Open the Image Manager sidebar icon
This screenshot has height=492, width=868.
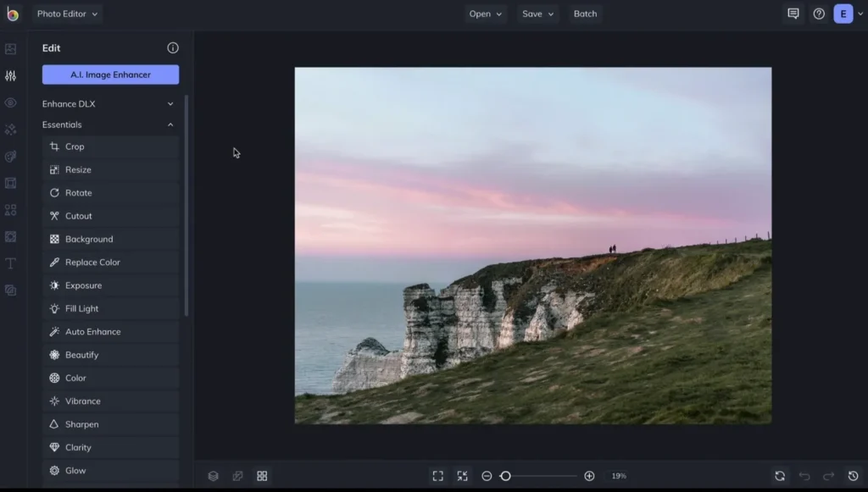[x=10, y=49]
